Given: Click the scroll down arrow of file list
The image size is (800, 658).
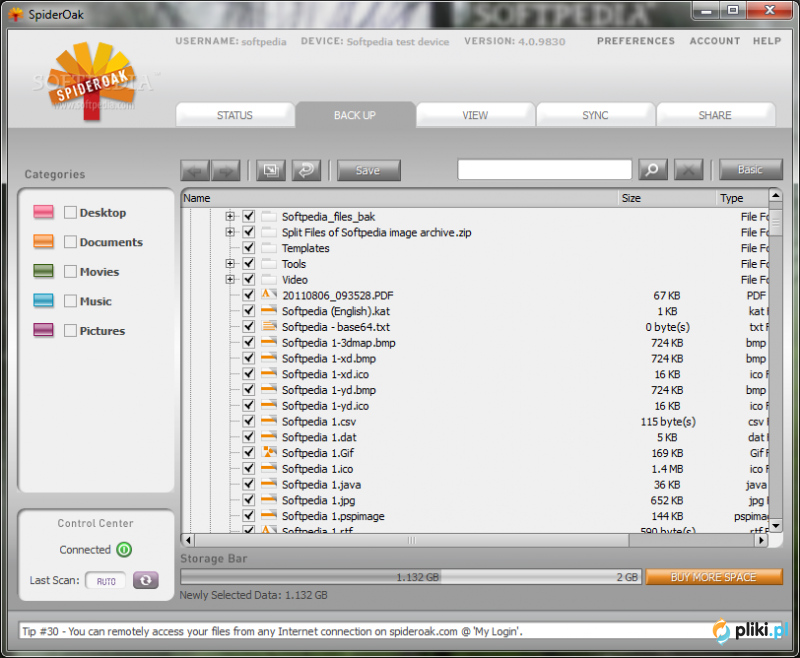Looking at the screenshot, I should (x=776, y=525).
